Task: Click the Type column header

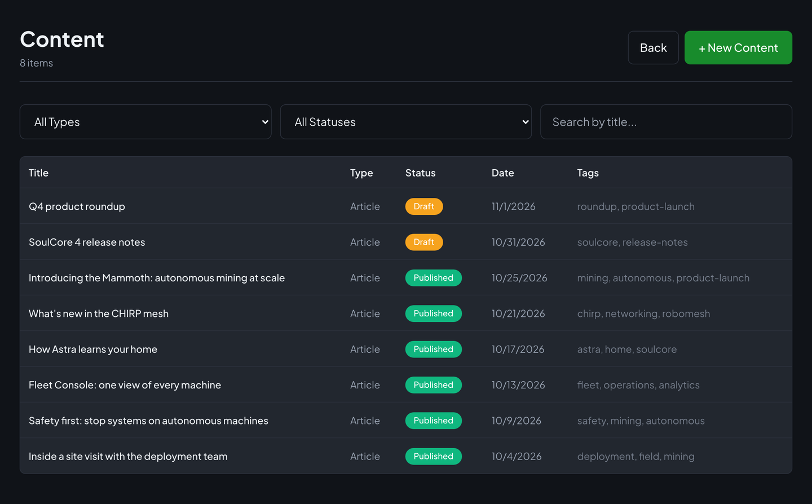Action: tap(361, 173)
